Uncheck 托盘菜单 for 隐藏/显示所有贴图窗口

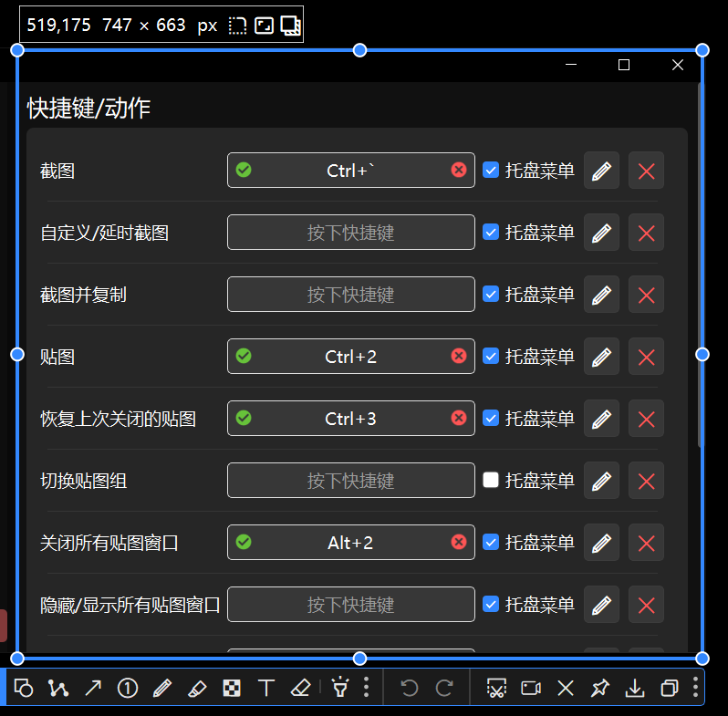point(491,604)
